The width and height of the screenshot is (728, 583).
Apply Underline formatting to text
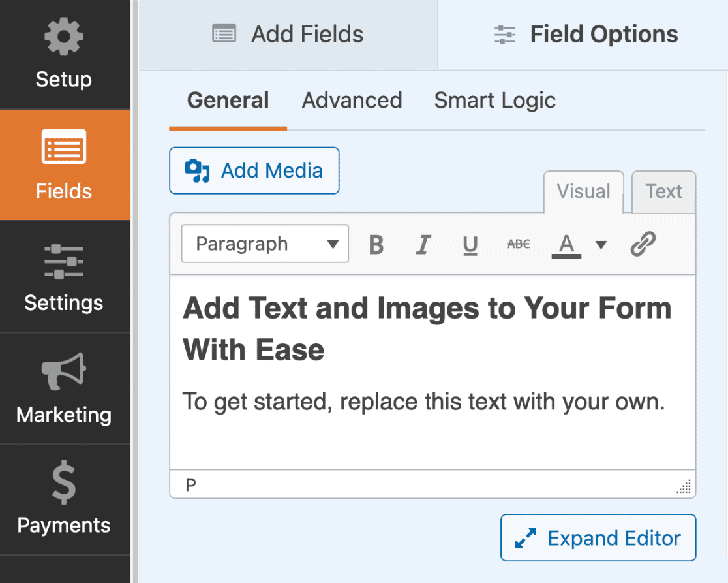coord(470,245)
